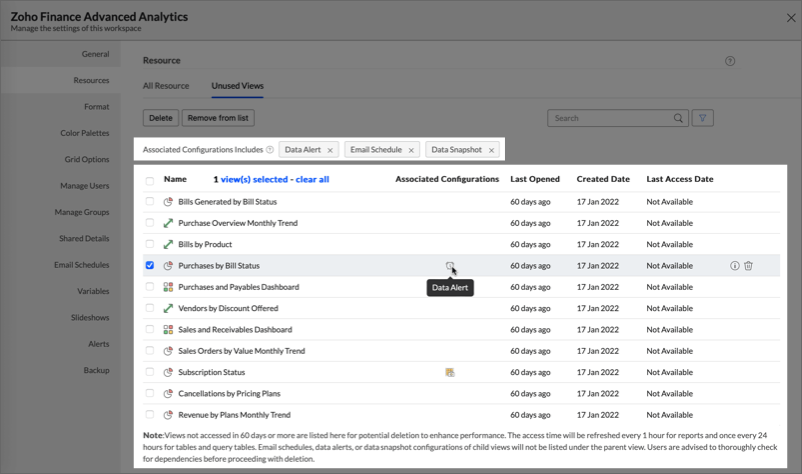Click the Subscription Status view name
The image size is (802, 474).
pyautogui.click(x=211, y=372)
